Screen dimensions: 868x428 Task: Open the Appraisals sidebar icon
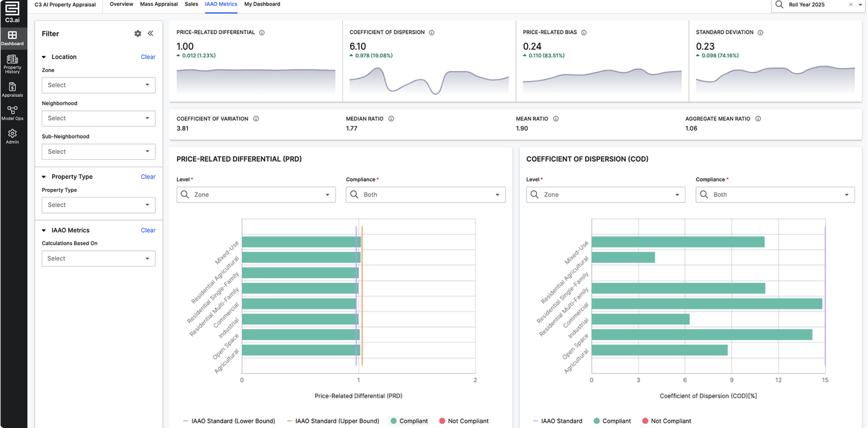tap(12, 90)
